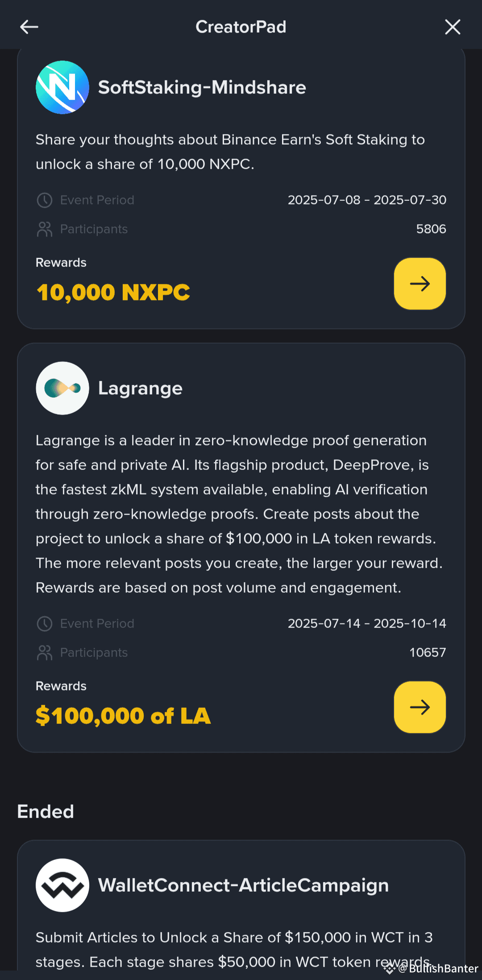Open Lagrange campaign via yellow arrow
The height and width of the screenshot is (980, 482).
pos(420,707)
